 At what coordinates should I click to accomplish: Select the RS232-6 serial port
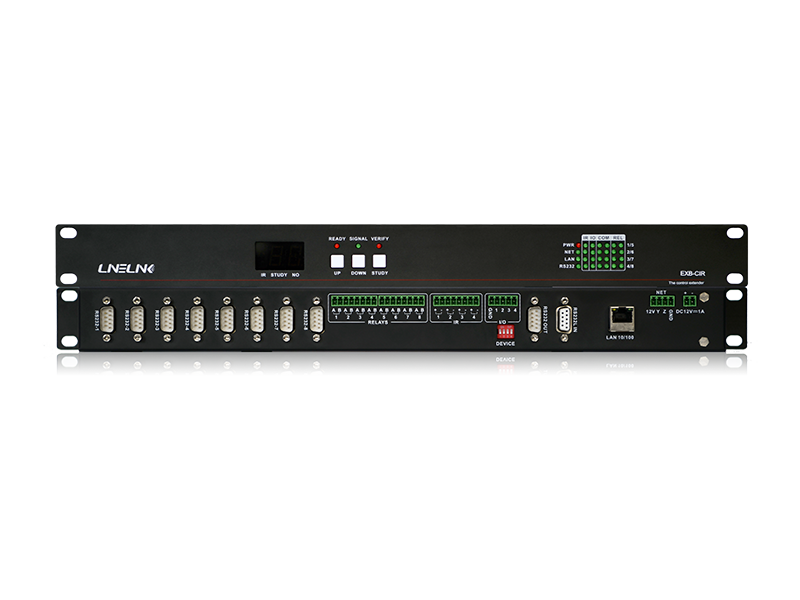[x=257, y=319]
